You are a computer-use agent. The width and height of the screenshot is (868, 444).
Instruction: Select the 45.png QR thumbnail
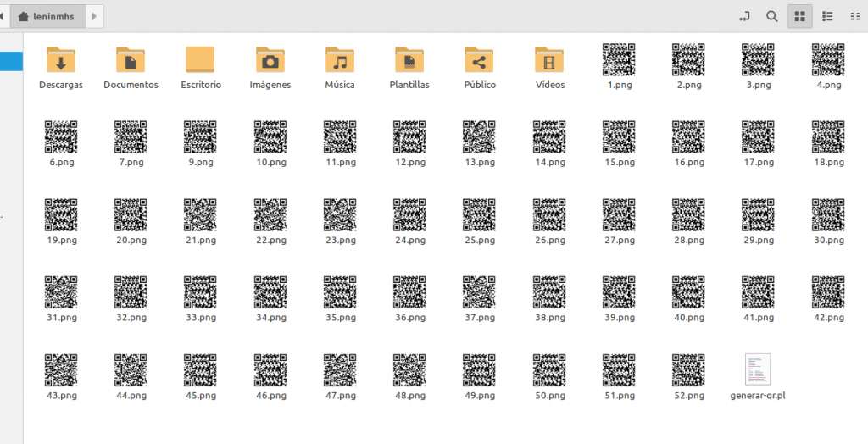point(200,370)
